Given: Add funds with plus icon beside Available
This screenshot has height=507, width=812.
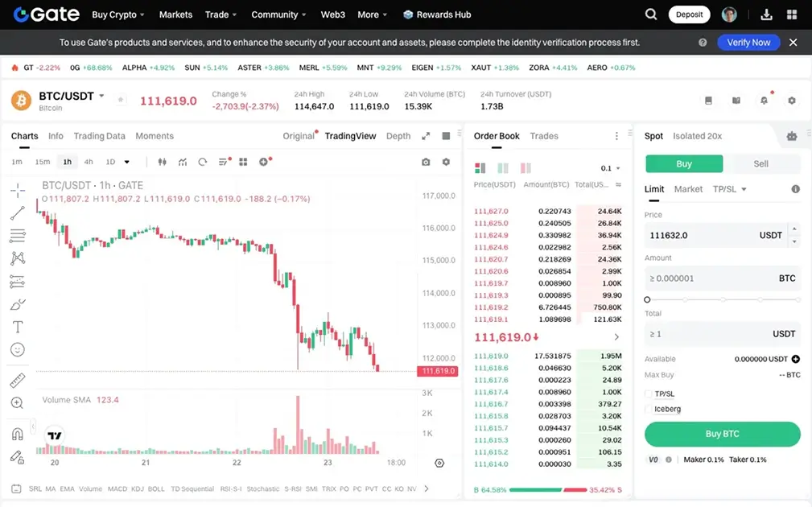Looking at the screenshot, I should [795, 359].
